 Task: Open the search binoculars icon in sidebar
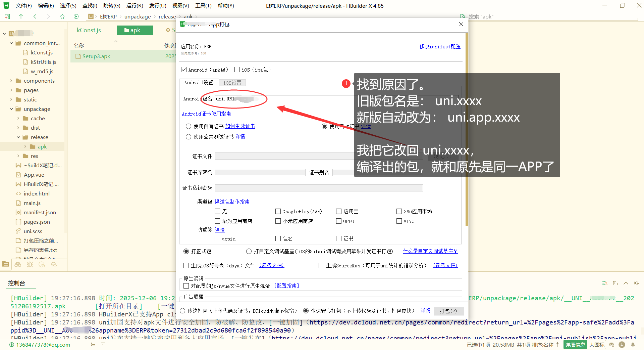18,265
